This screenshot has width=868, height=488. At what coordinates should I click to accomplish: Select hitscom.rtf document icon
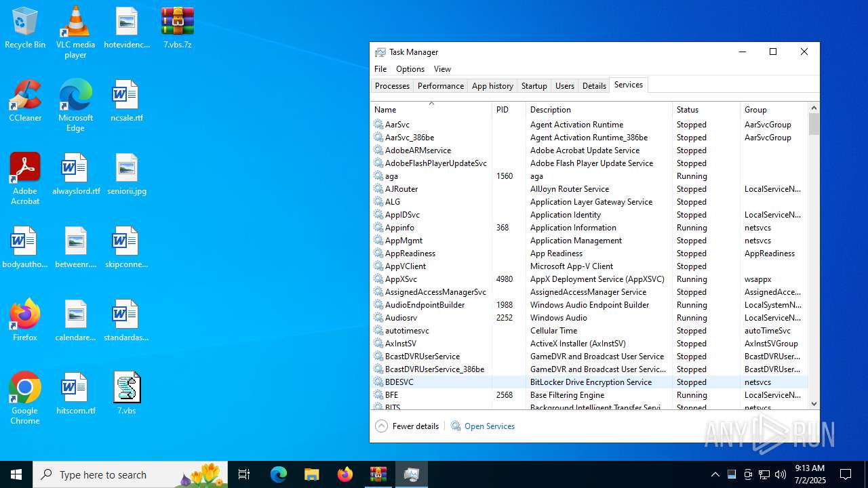tap(76, 394)
